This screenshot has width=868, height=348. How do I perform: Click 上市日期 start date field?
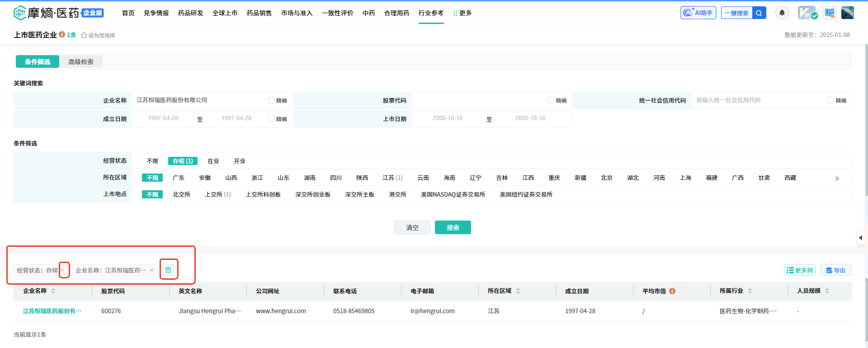448,118
